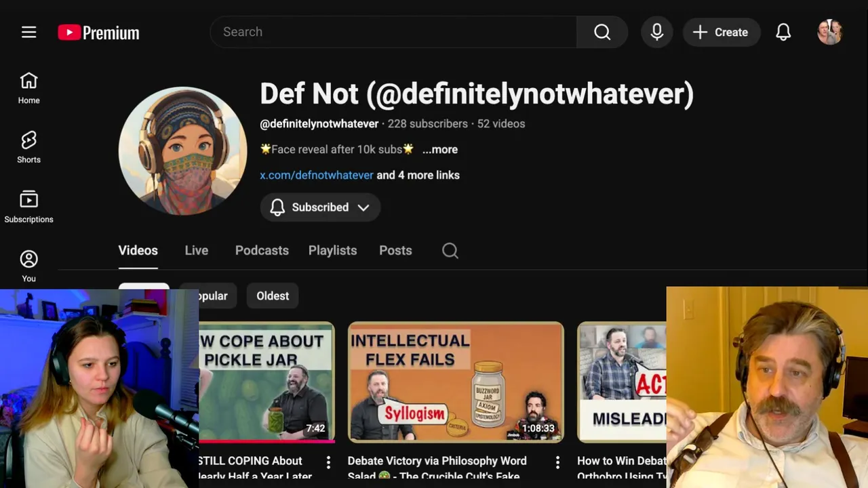
Task: Open Subscriptions in the sidebar
Action: coord(28,207)
